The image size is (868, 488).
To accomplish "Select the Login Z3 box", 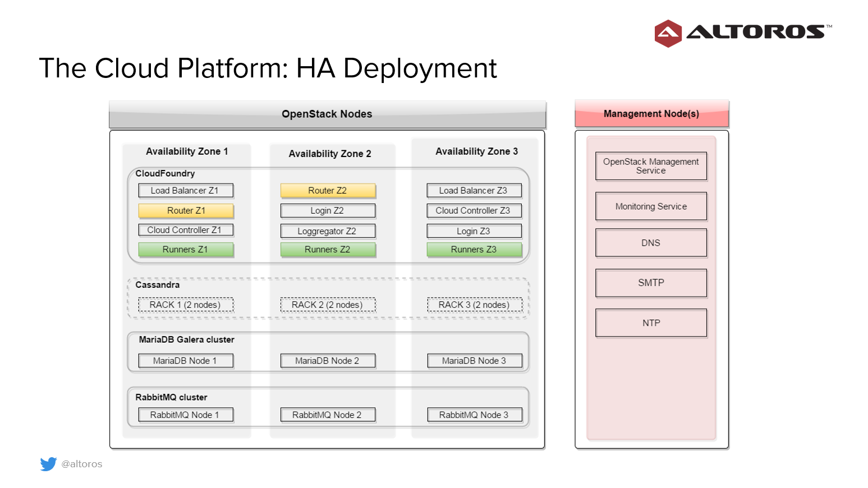I will coord(474,231).
